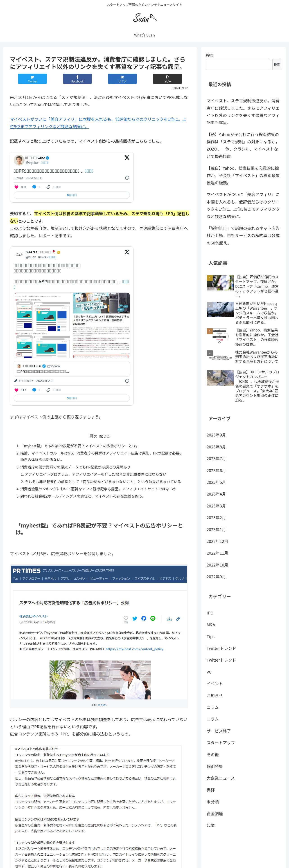Screen dimensions: 289x868
Task: Click the @suan_news handle in the second tweet
Action: point(36,257)
